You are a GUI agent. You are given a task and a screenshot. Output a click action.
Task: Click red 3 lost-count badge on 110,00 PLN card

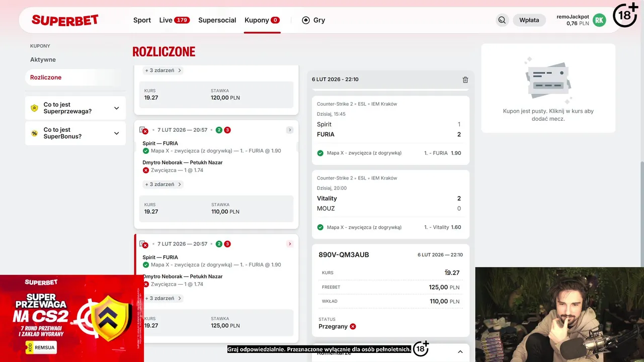click(x=227, y=130)
